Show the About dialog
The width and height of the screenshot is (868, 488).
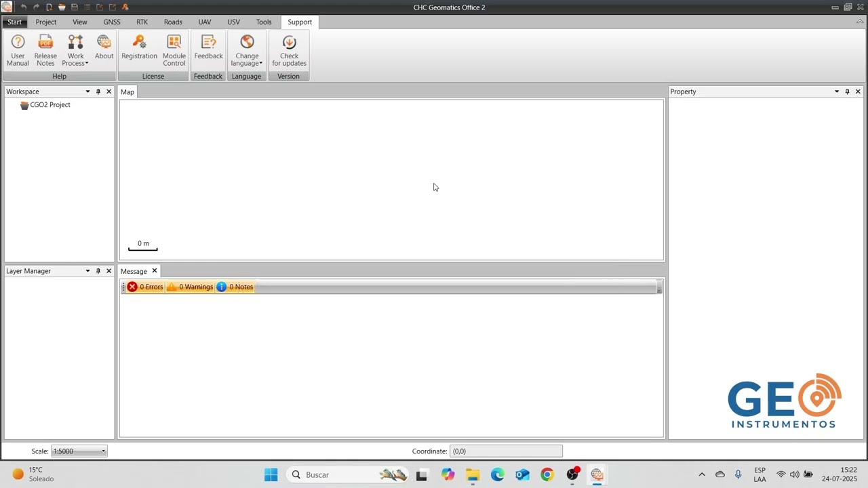pyautogui.click(x=104, y=47)
